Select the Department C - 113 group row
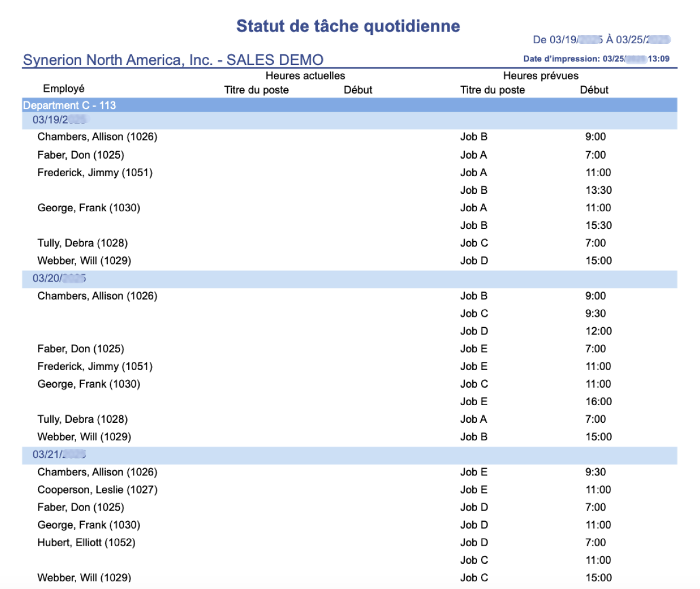Viewport: 700px width, 589px height. (349, 105)
